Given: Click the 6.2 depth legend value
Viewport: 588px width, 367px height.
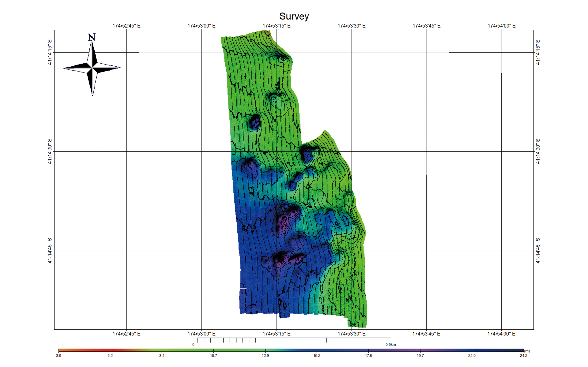Looking at the screenshot, I should 110,356.
